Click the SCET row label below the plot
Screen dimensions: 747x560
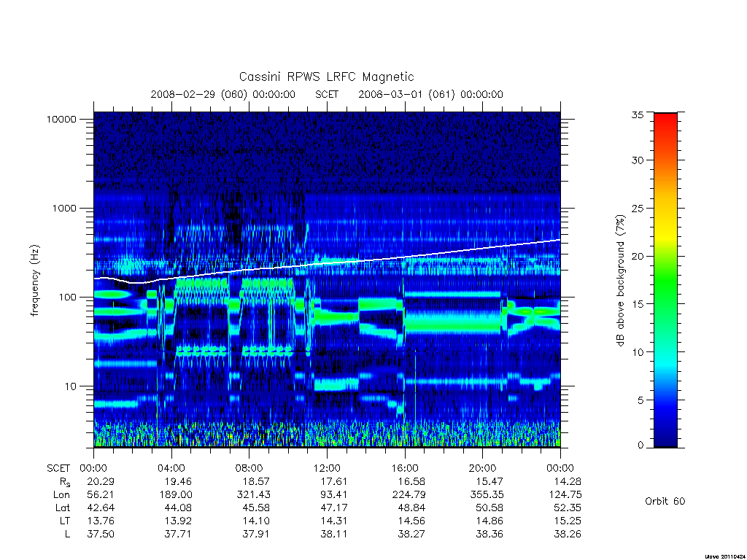(x=58, y=469)
